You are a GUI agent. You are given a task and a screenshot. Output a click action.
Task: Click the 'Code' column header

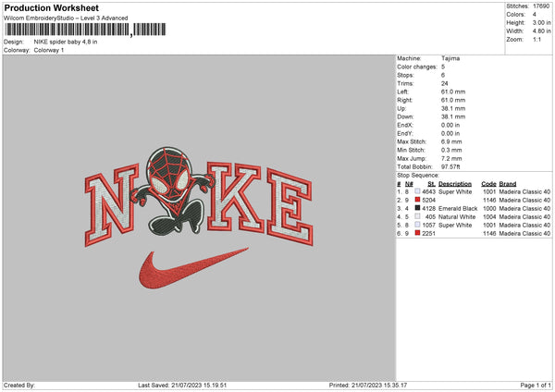[488, 184]
